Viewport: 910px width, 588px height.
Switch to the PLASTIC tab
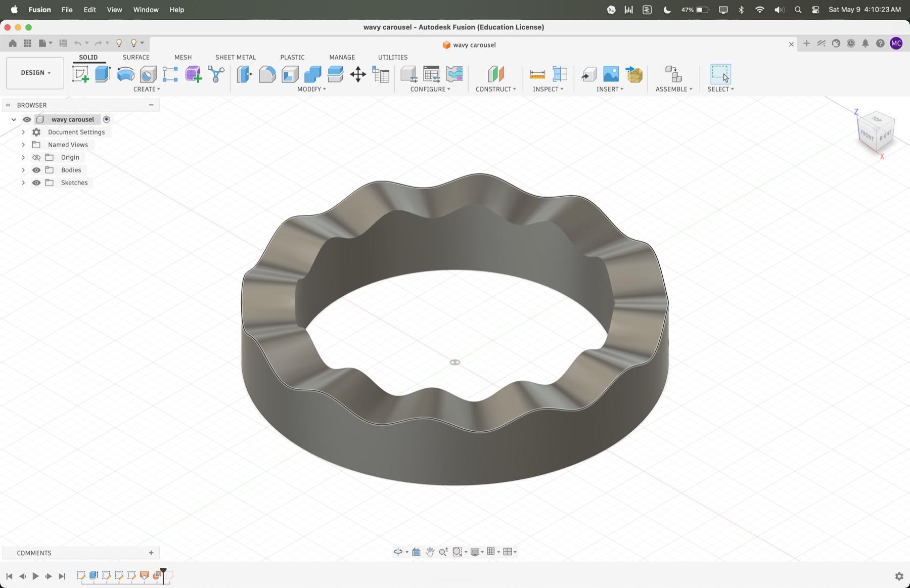pyautogui.click(x=292, y=57)
